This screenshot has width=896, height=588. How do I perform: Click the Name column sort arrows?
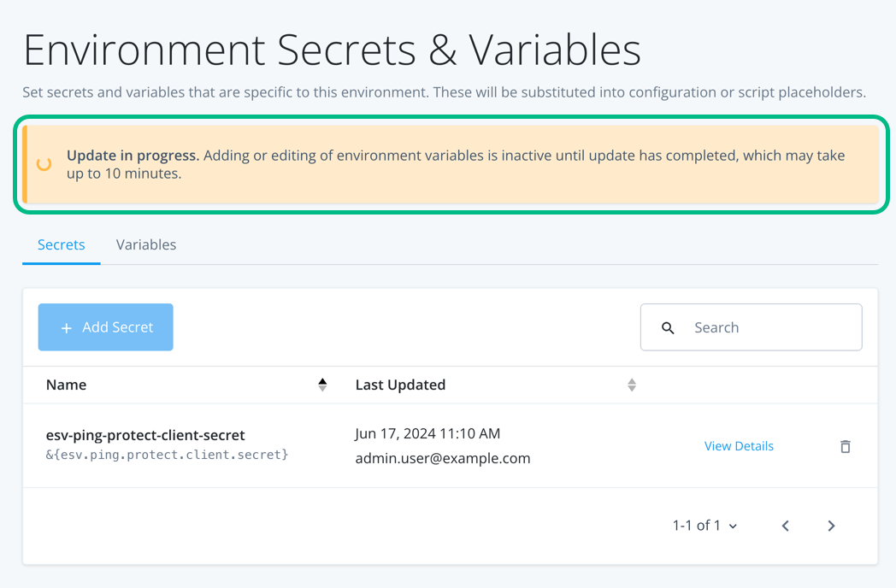point(322,385)
